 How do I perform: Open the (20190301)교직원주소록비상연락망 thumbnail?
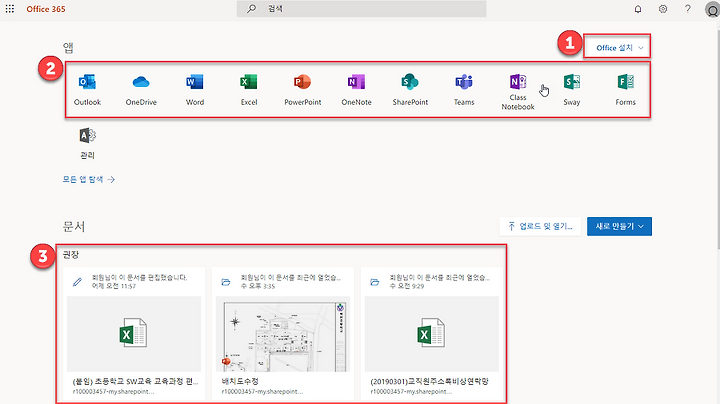click(x=432, y=334)
